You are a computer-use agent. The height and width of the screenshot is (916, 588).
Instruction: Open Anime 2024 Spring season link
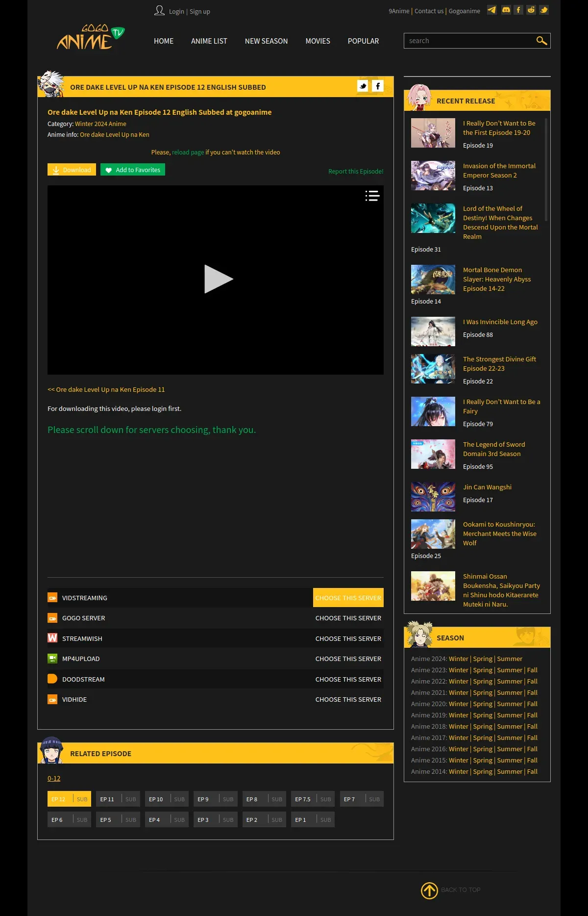pyautogui.click(x=483, y=659)
